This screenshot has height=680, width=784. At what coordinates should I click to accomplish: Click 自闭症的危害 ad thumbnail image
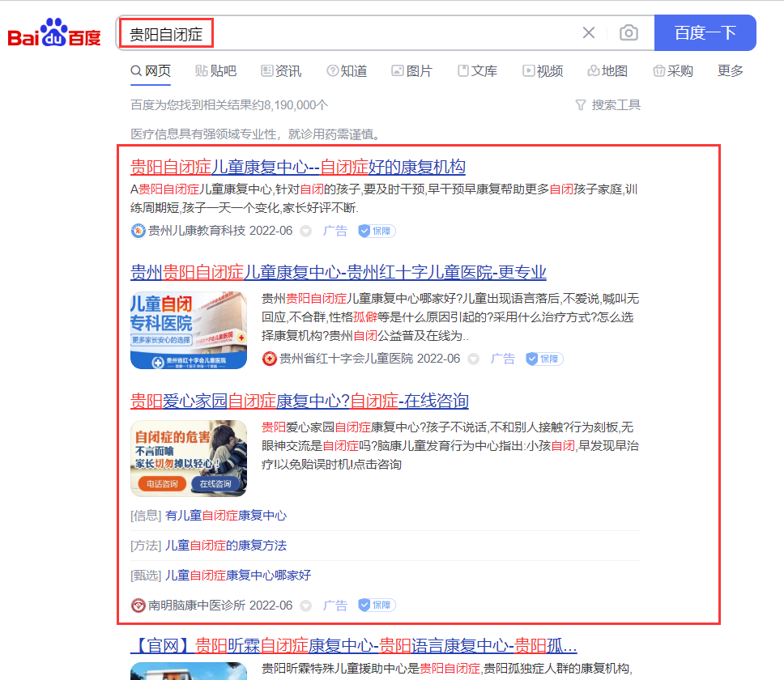click(189, 458)
